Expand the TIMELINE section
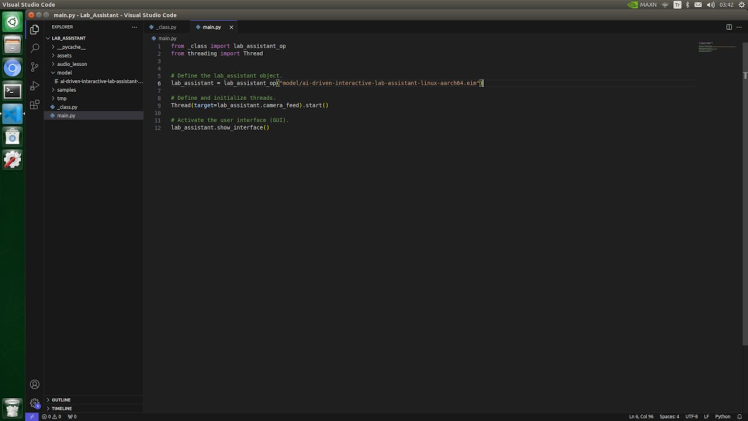The image size is (748, 421). tap(62, 408)
